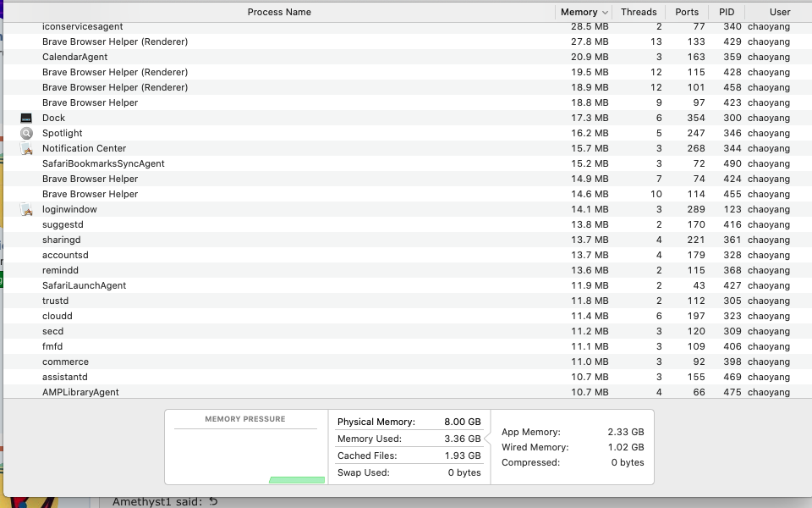Image resolution: width=812 pixels, height=508 pixels.
Task: Select the Spotlight process name
Action: tap(62, 133)
